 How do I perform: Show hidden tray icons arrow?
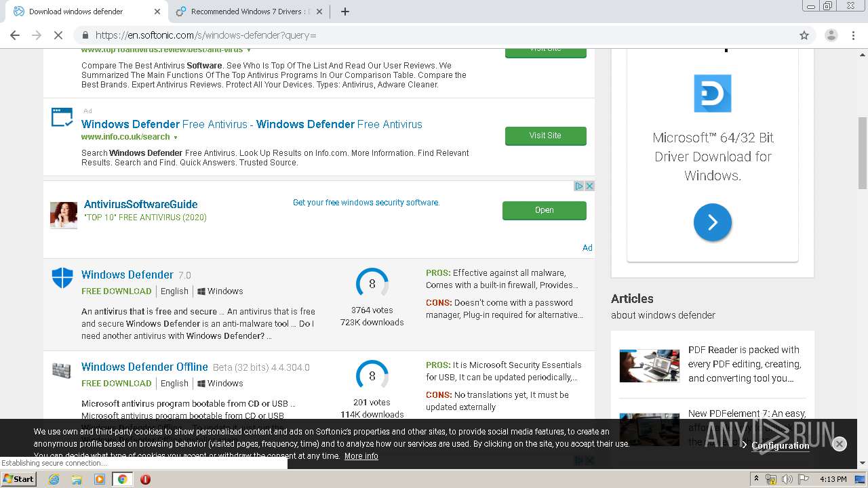[755, 479]
